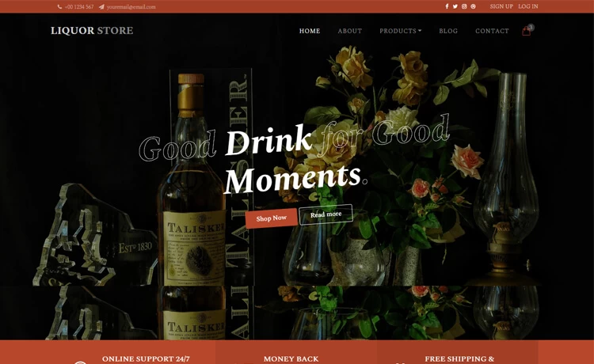The height and width of the screenshot is (364, 594).
Task: Open the Facebook social icon
Action: 447,6
